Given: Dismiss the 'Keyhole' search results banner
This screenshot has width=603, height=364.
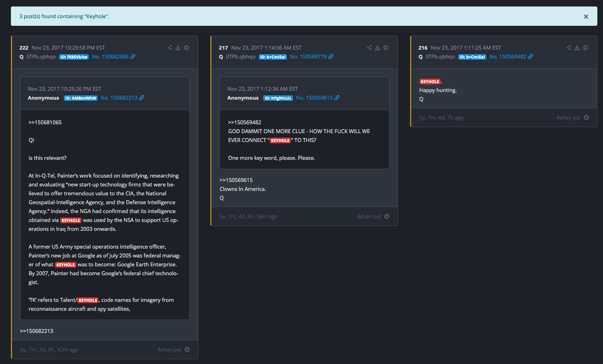Looking at the screenshot, I should (586, 17).
